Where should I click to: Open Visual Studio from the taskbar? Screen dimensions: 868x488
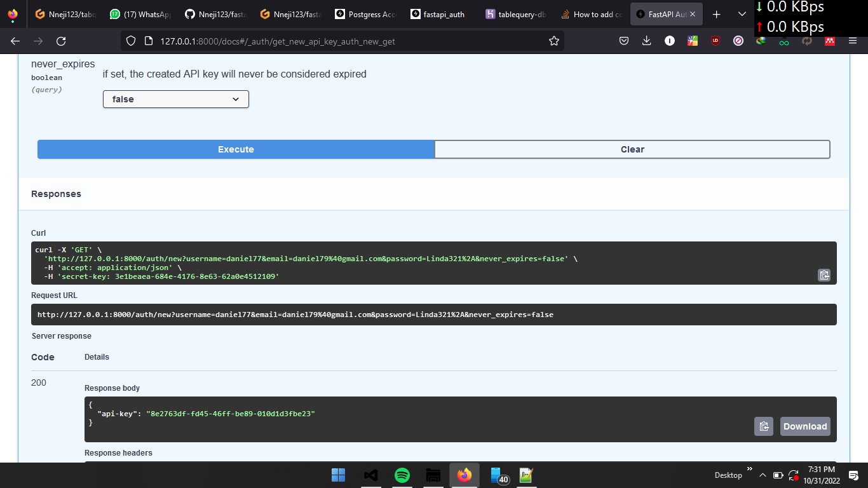371,475
